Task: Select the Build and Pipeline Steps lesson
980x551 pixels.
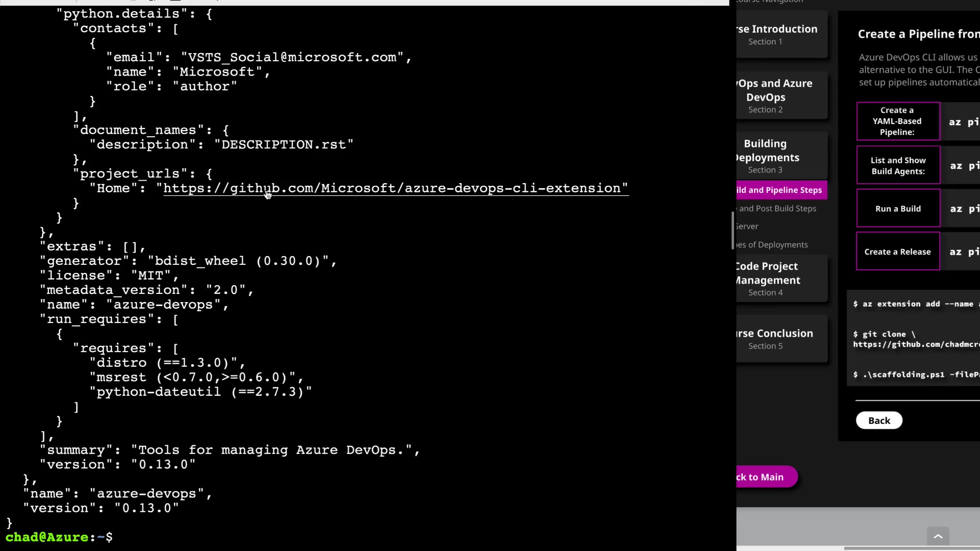Action: click(x=781, y=190)
